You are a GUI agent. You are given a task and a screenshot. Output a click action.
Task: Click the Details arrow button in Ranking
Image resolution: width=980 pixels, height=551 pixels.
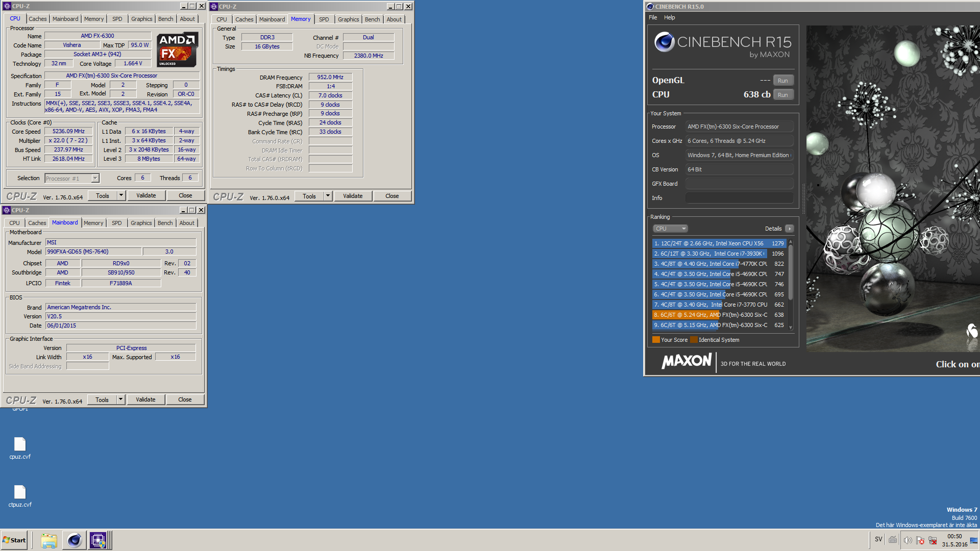point(789,229)
